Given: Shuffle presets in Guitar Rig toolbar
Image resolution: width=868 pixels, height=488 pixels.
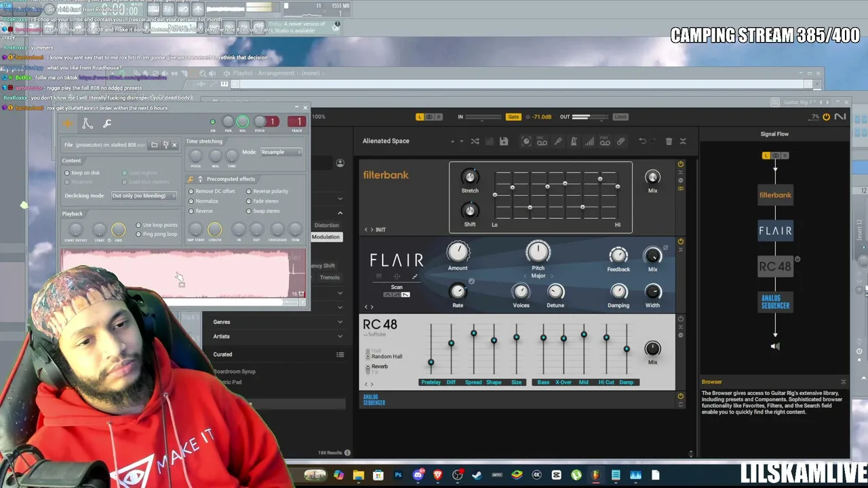Looking at the screenshot, I should tap(475, 141).
